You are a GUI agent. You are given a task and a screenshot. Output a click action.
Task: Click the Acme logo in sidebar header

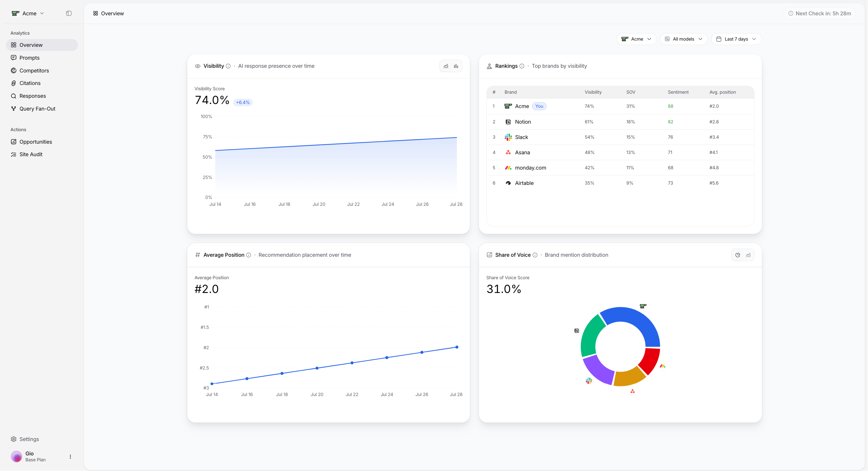16,13
